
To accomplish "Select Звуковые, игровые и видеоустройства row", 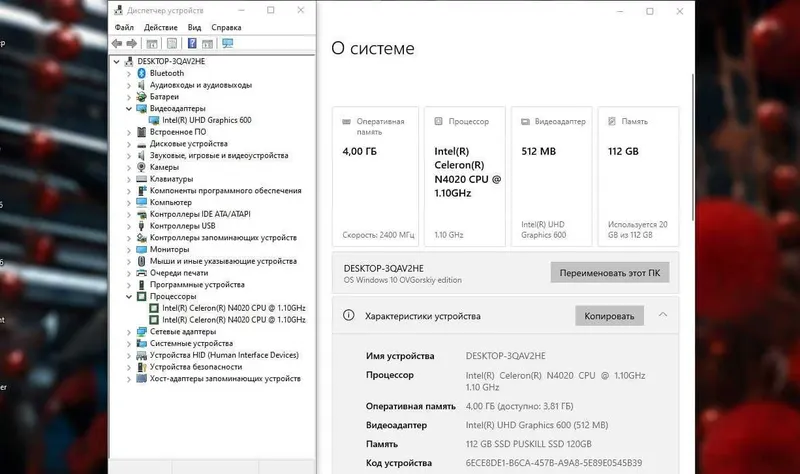I will coord(219,156).
